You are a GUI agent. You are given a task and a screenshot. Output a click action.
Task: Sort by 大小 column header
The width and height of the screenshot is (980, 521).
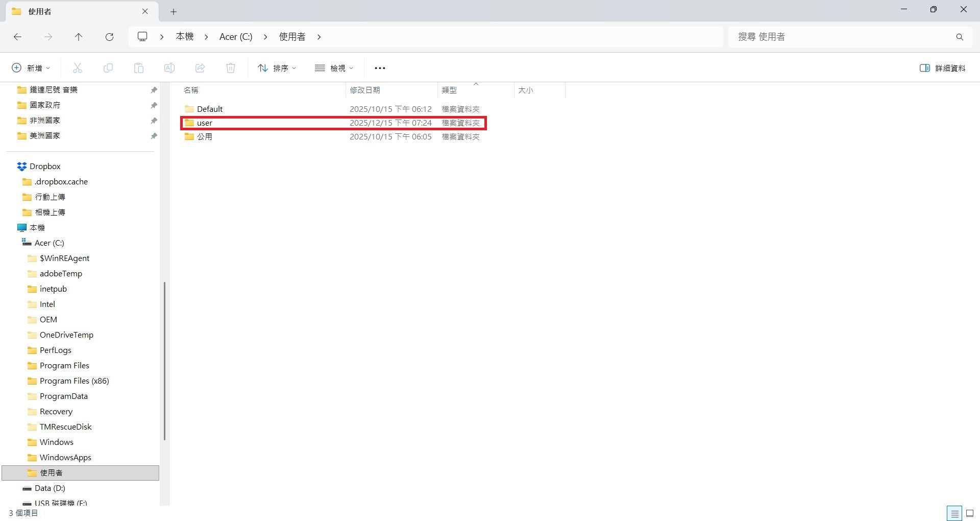tap(540, 90)
